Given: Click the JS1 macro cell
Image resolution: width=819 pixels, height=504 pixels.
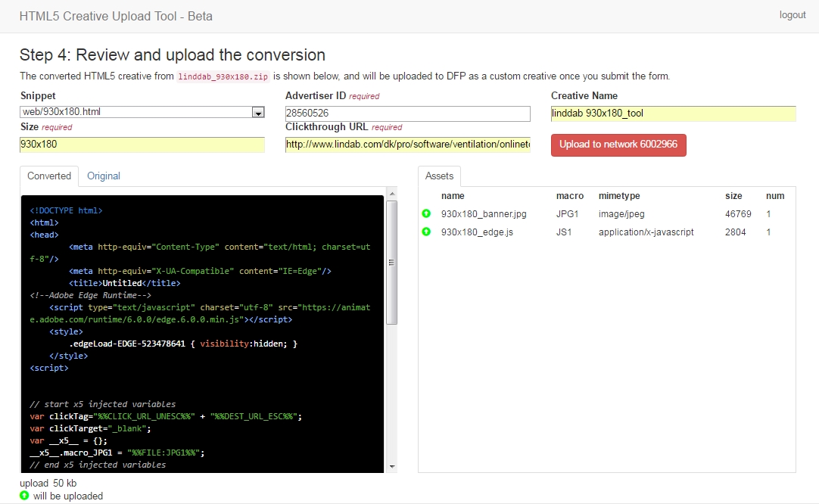Looking at the screenshot, I should click(564, 232).
